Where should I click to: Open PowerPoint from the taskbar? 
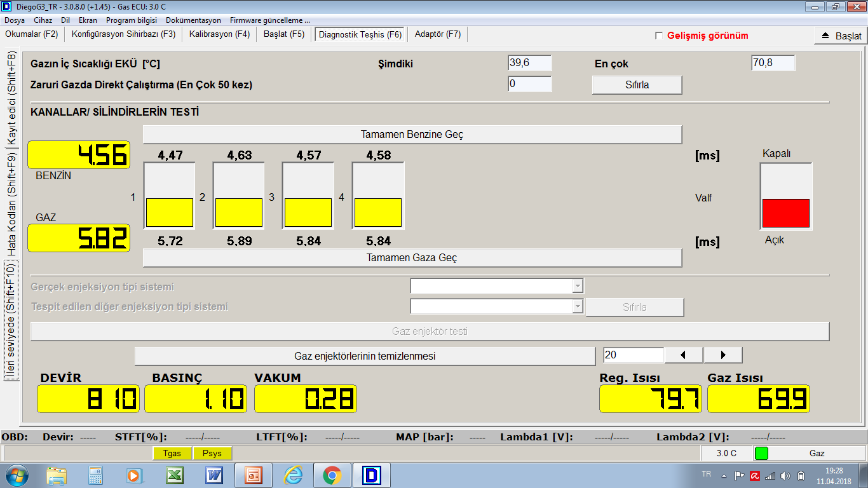click(254, 475)
